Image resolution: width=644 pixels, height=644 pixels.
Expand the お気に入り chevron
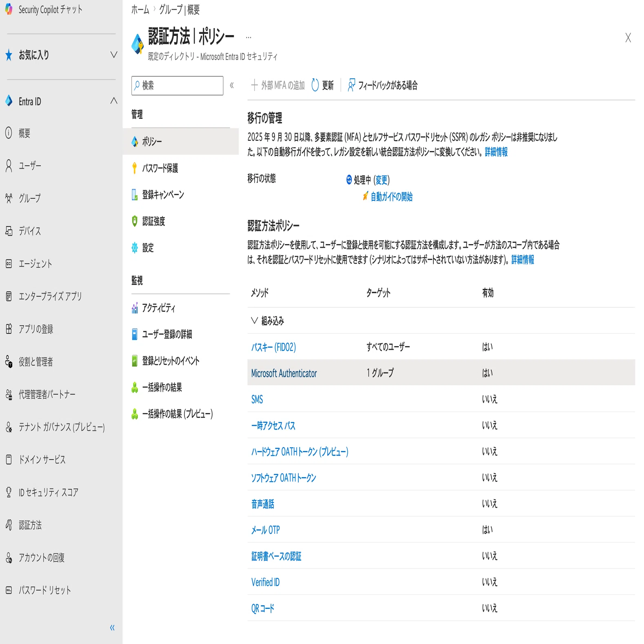(114, 55)
